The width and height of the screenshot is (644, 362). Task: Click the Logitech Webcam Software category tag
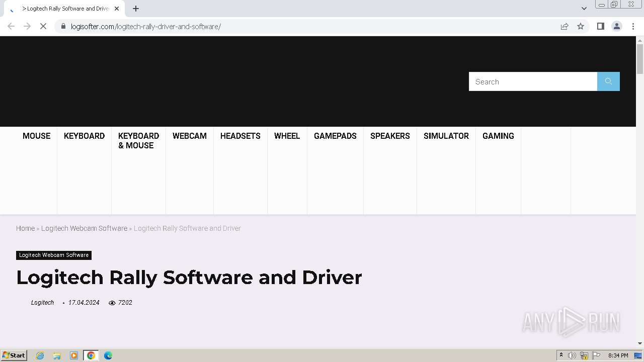[54, 255]
